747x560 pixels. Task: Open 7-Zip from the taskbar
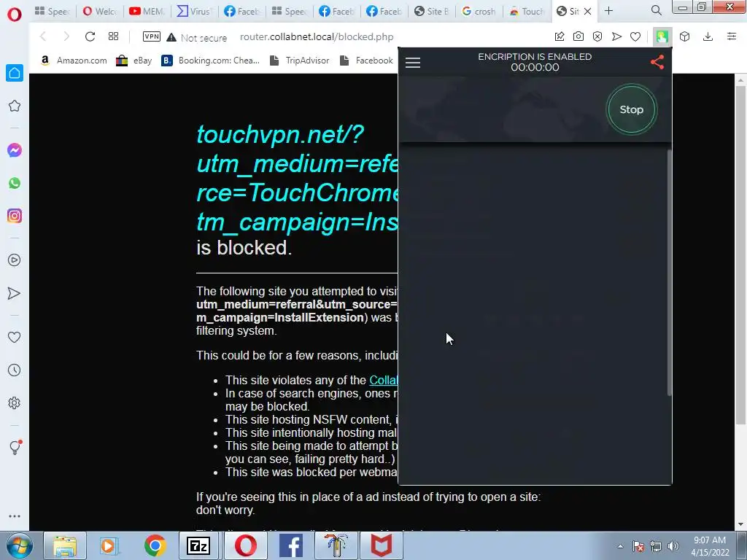tap(198, 545)
